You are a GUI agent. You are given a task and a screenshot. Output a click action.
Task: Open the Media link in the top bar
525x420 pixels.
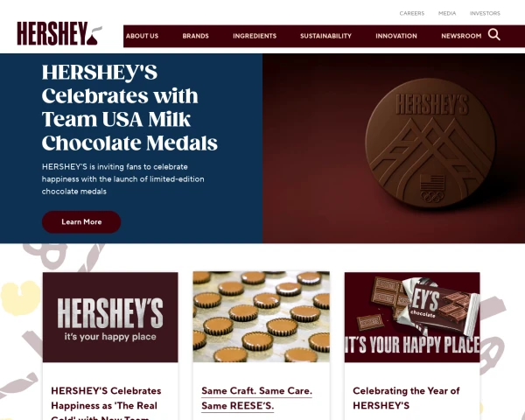pos(447,13)
